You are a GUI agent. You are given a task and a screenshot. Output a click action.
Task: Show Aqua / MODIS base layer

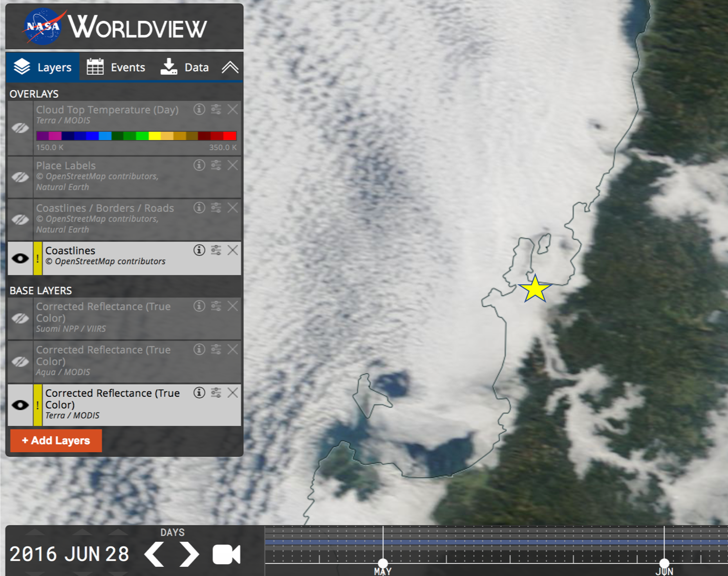(20, 361)
